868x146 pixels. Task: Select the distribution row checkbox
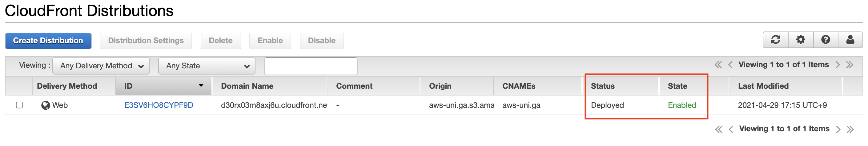[x=19, y=105]
